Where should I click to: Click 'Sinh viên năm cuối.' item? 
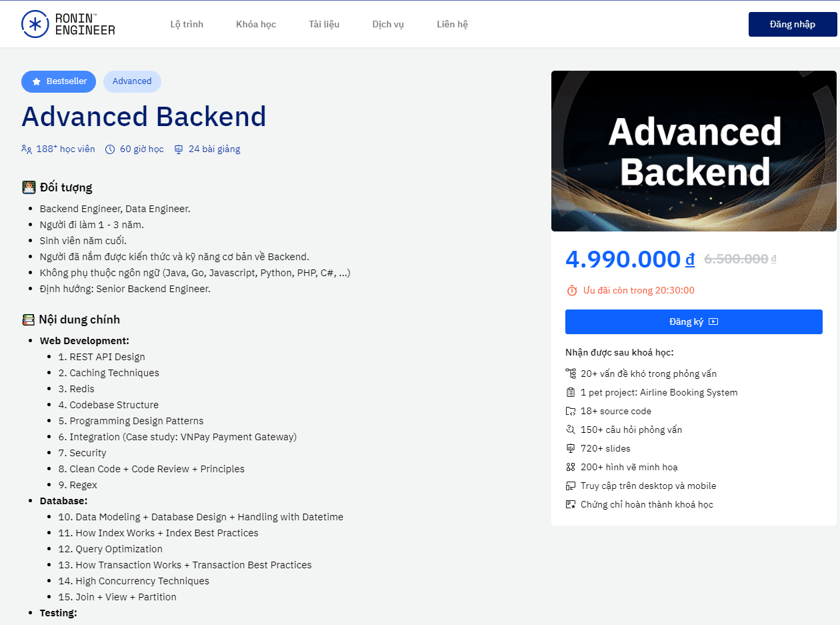point(83,241)
